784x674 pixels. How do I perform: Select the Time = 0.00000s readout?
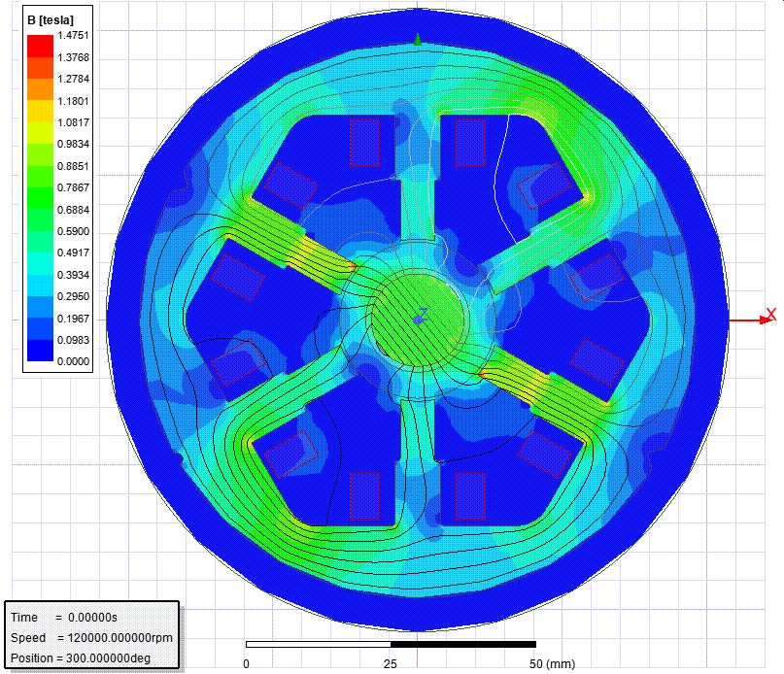coord(64,618)
